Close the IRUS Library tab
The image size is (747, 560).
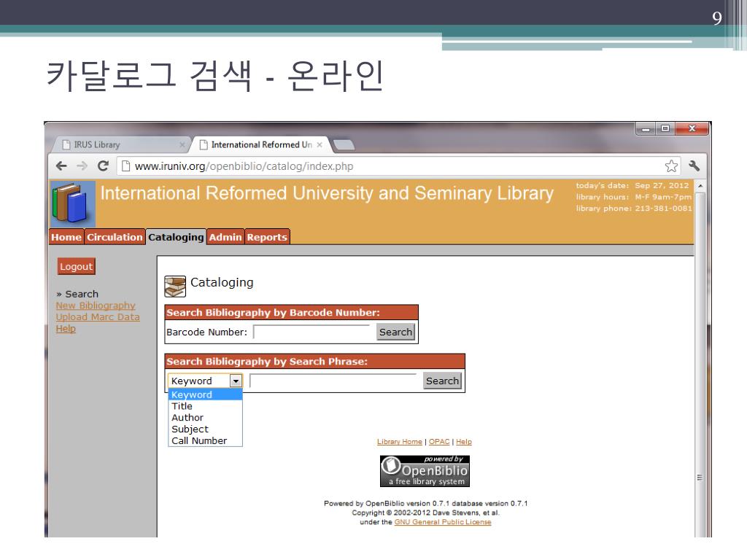[x=182, y=145]
